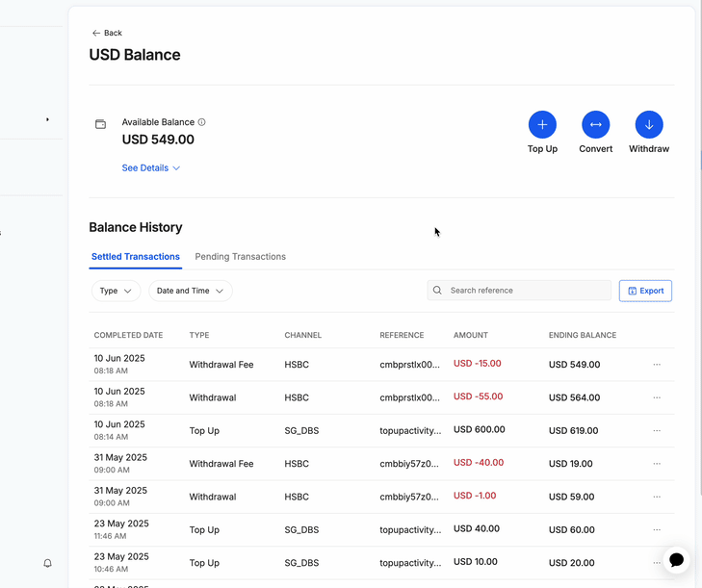Screen dimensions: 702x588
Task: Go back using the Back link
Action: (107, 33)
